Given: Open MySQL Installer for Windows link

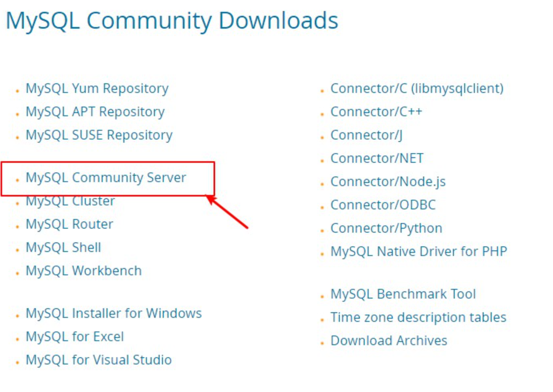Looking at the screenshot, I should tap(114, 313).
